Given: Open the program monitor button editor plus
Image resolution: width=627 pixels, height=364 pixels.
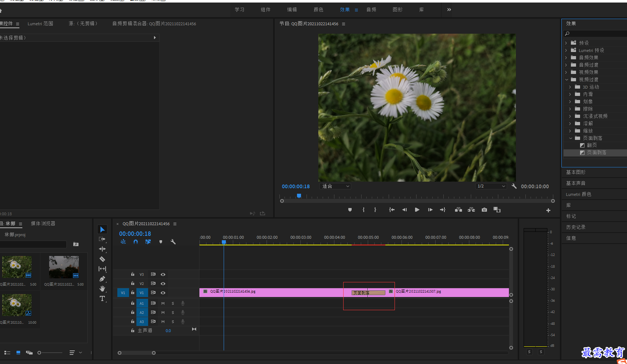Looking at the screenshot, I should tap(548, 210).
